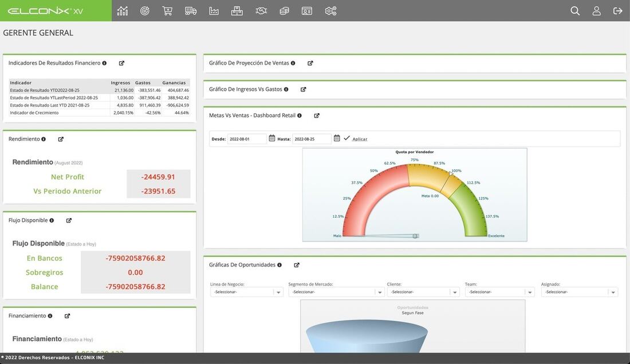Click the ELCONIX XV logo
Screen dimensions: 630x364
point(45,11)
